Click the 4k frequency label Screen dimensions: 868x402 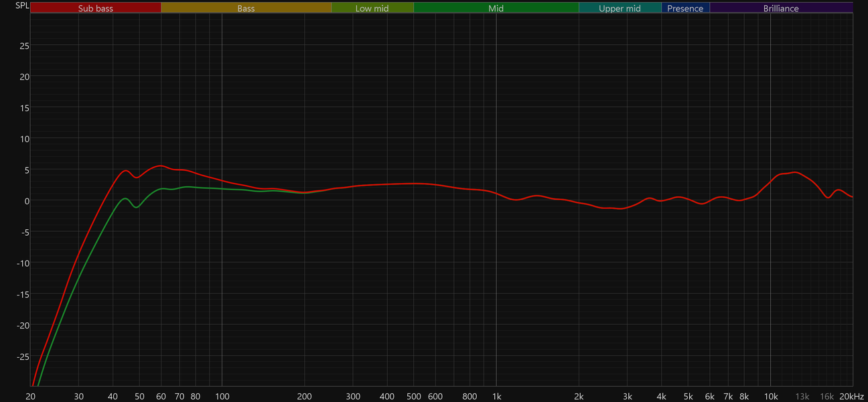click(662, 396)
